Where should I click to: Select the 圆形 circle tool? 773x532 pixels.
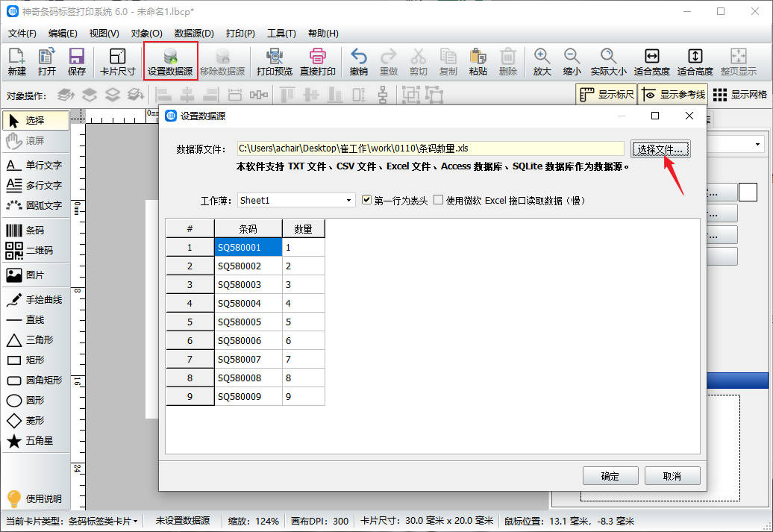[x=36, y=401]
